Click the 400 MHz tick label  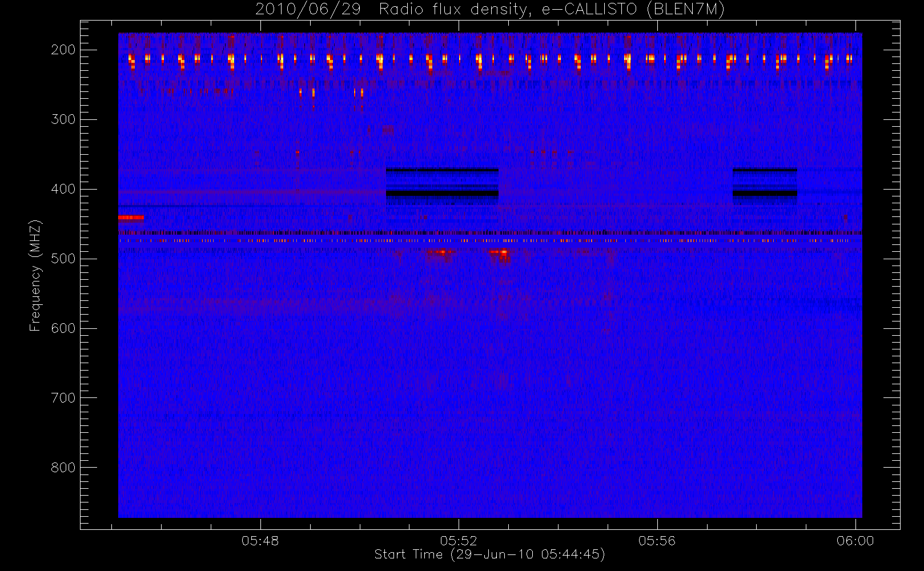(63, 189)
